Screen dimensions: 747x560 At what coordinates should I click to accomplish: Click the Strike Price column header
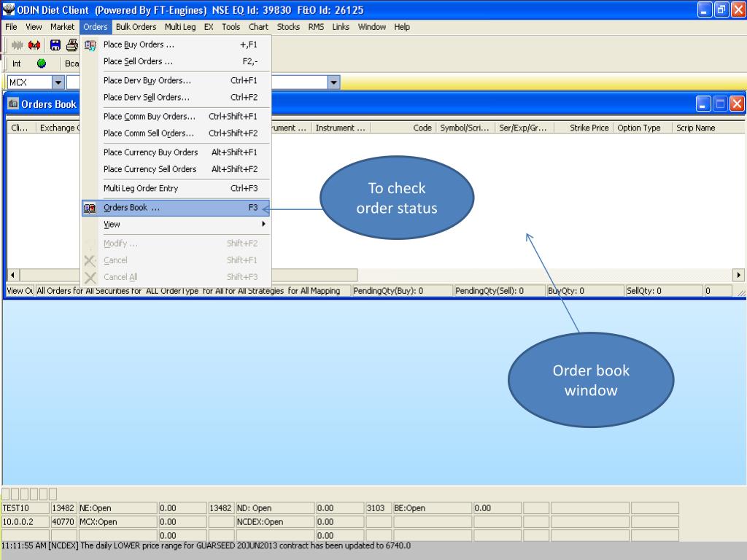(584, 128)
